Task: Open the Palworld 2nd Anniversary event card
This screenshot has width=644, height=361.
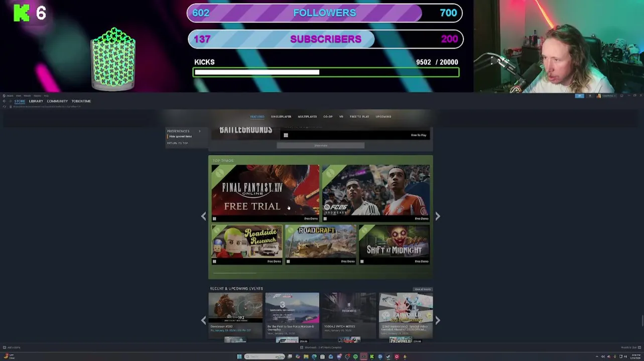Action: (x=406, y=314)
